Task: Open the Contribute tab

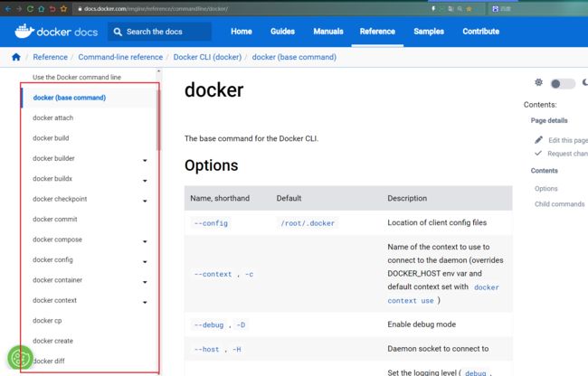Action: click(480, 32)
